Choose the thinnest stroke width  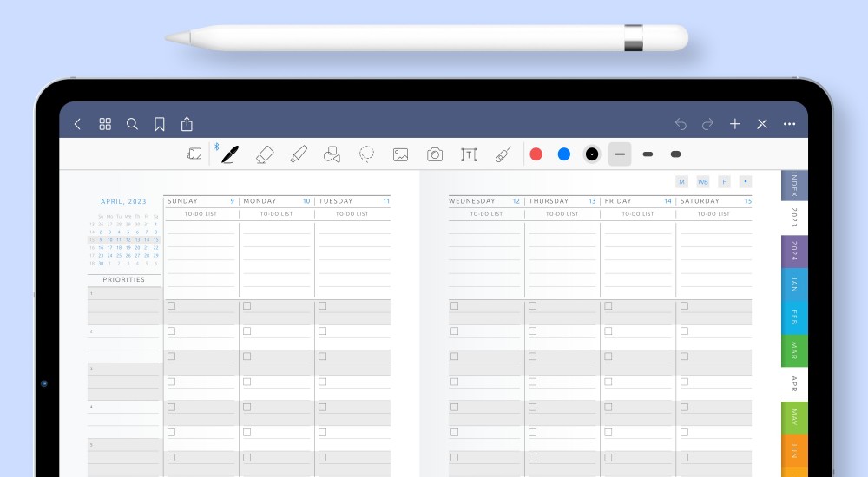[620, 154]
